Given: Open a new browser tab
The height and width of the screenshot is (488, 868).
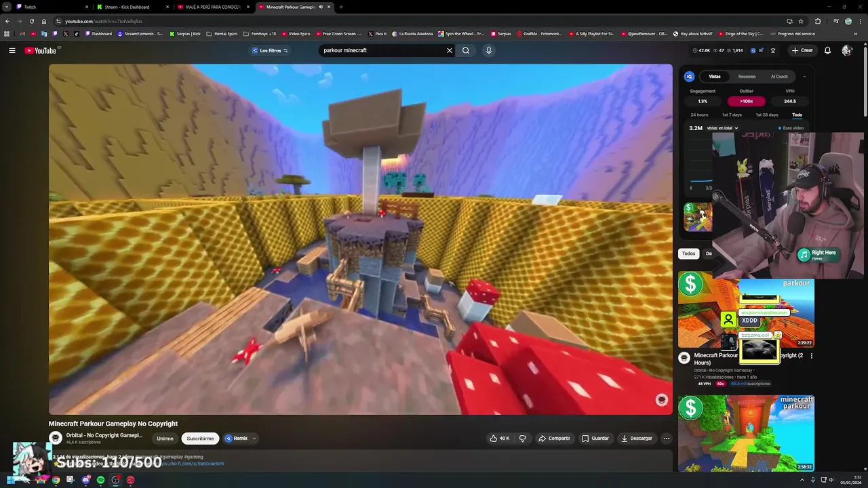Looking at the screenshot, I should tap(340, 7).
